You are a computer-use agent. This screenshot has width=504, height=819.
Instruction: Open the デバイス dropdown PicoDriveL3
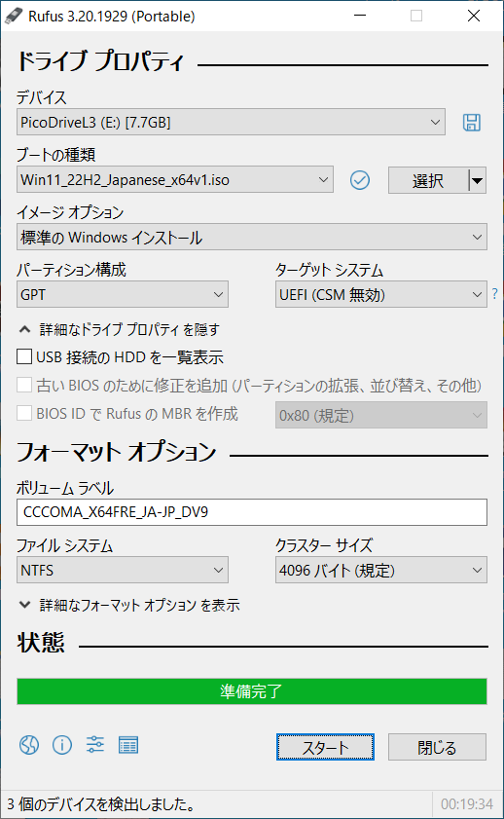[x=231, y=123]
